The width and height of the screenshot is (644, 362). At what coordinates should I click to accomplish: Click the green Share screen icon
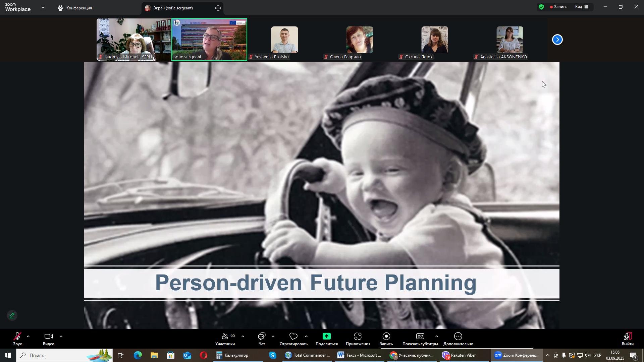(326, 337)
